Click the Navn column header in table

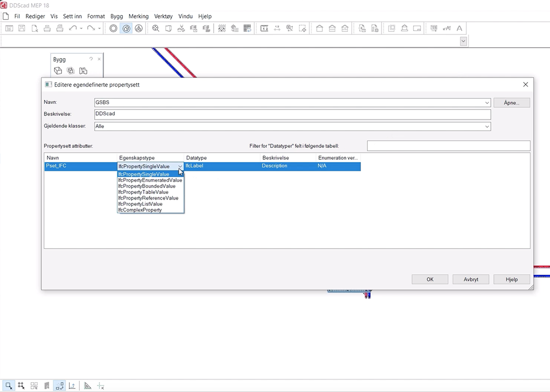pos(80,158)
